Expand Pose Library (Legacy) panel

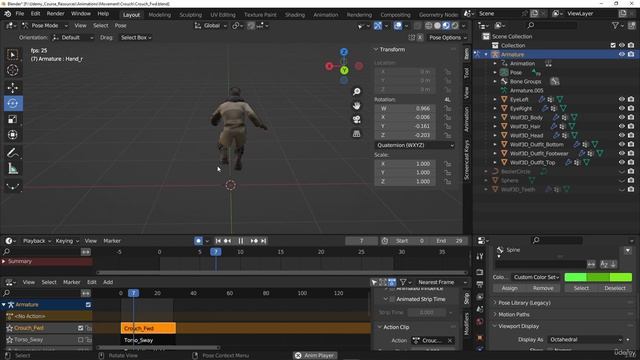524,303
